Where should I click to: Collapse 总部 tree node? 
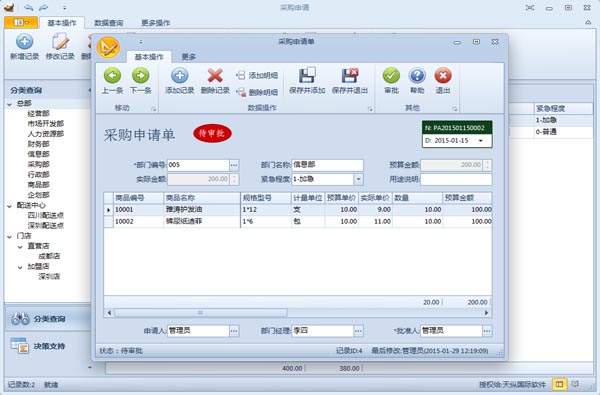[x=9, y=104]
